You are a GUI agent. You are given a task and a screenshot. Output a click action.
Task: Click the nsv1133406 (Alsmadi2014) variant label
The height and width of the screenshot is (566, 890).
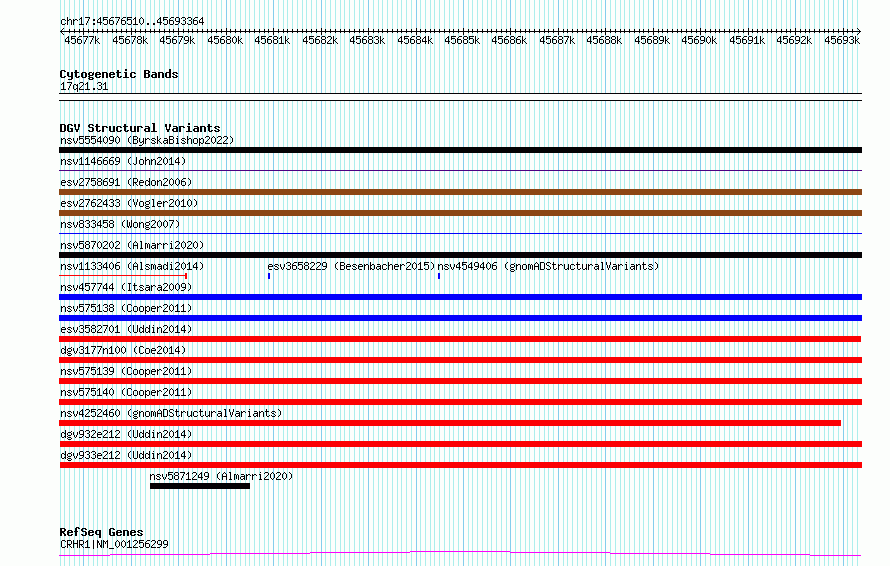point(131,266)
